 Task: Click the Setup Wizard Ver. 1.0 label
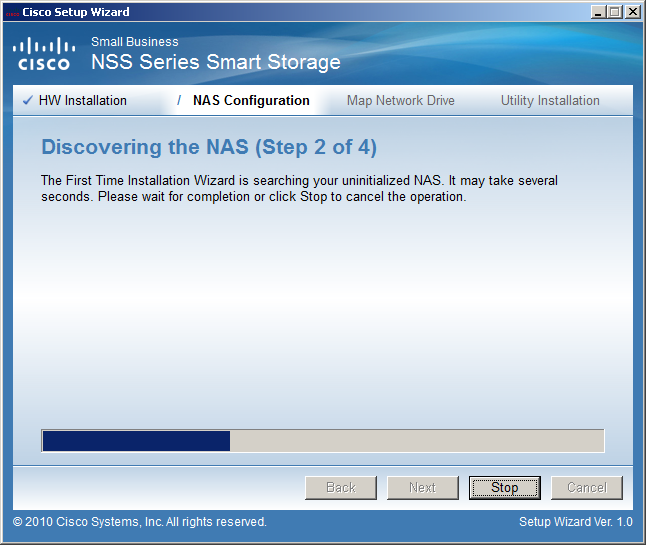pyautogui.click(x=576, y=522)
